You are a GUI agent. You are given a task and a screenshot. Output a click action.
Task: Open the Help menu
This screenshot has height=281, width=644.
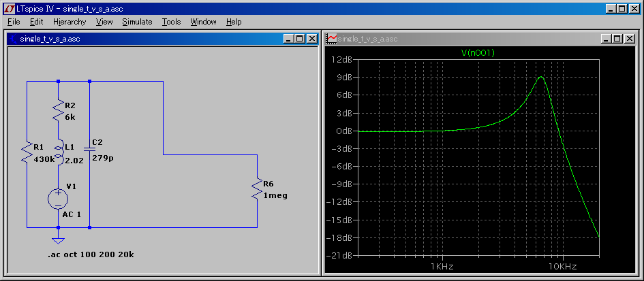[234, 22]
